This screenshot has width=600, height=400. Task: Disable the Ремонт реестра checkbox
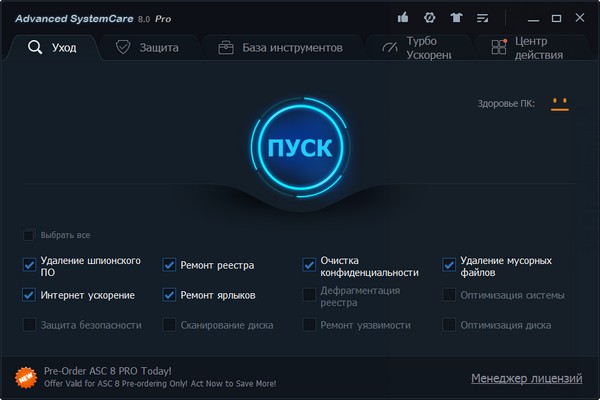point(169,266)
